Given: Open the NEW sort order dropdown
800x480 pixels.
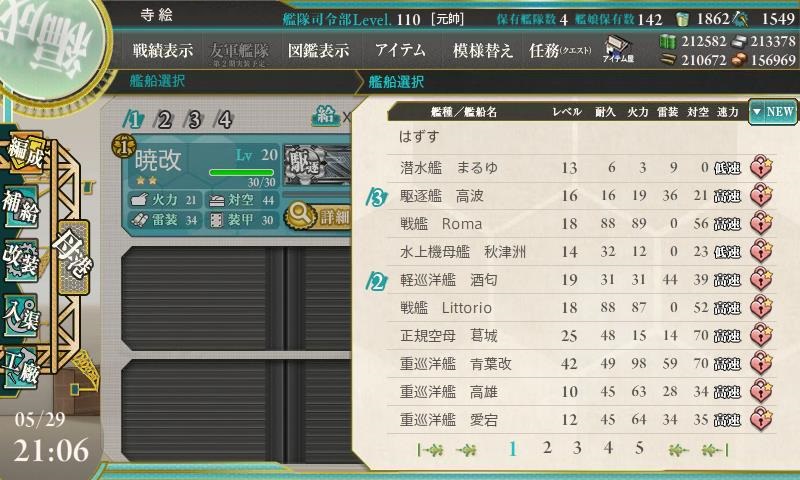Looking at the screenshot, I should (x=772, y=112).
